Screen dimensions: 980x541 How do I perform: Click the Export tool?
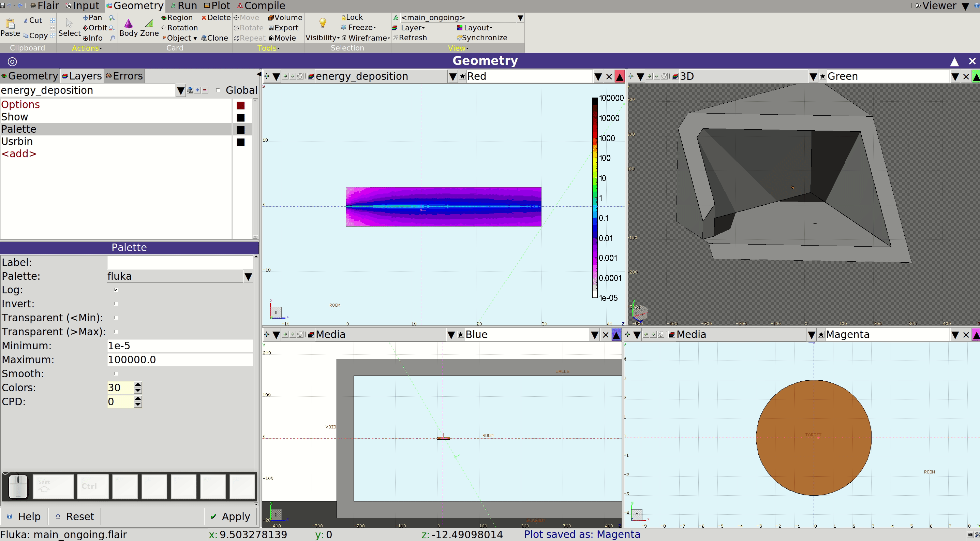click(x=283, y=28)
